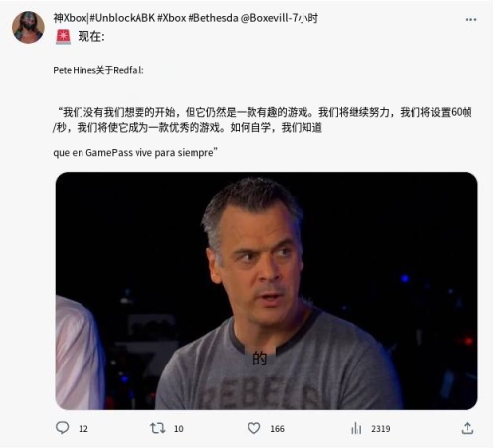Image resolution: width=495 pixels, height=448 pixels.
Task: Visit the @Boxevill handle profile
Action: (264, 18)
